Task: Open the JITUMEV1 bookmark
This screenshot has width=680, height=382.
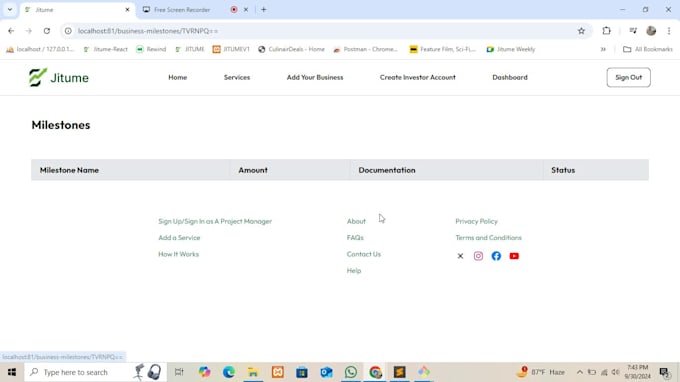Action: pos(231,49)
